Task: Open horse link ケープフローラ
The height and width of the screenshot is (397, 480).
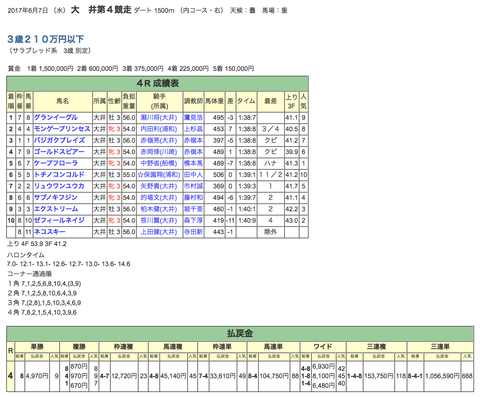Action: pyautogui.click(x=56, y=163)
